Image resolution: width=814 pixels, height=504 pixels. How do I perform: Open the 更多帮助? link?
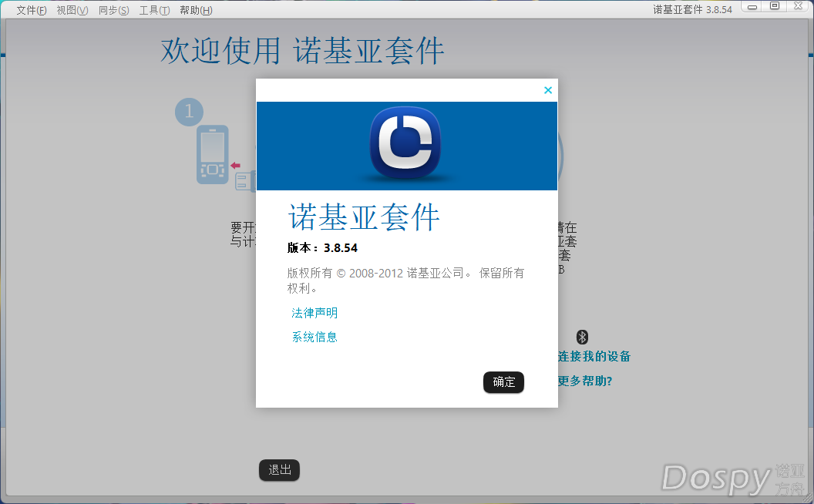point(585,381)
